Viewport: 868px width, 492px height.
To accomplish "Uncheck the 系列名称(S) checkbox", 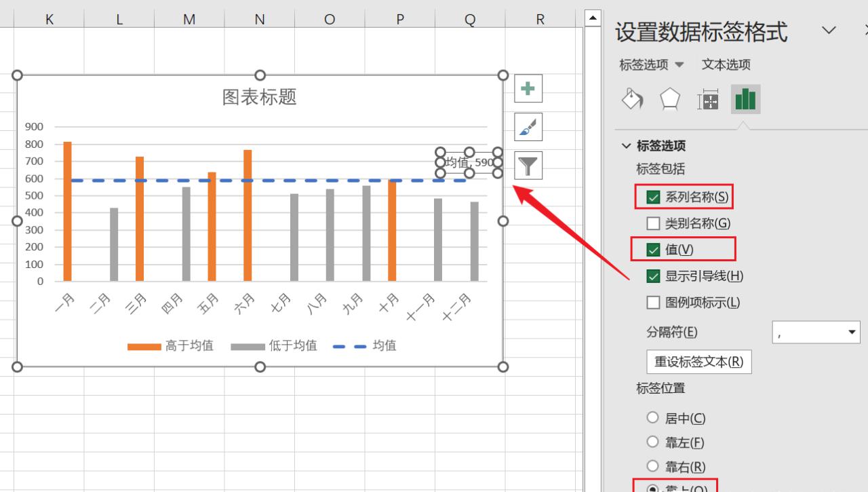I will pyautogui.click(x=654, y=197).
